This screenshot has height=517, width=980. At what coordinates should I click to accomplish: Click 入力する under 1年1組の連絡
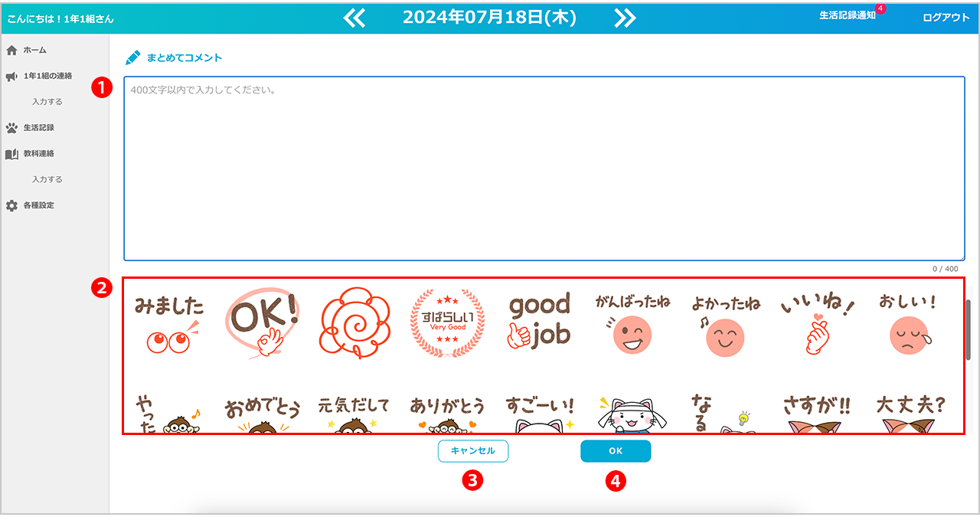pos(47,102)
